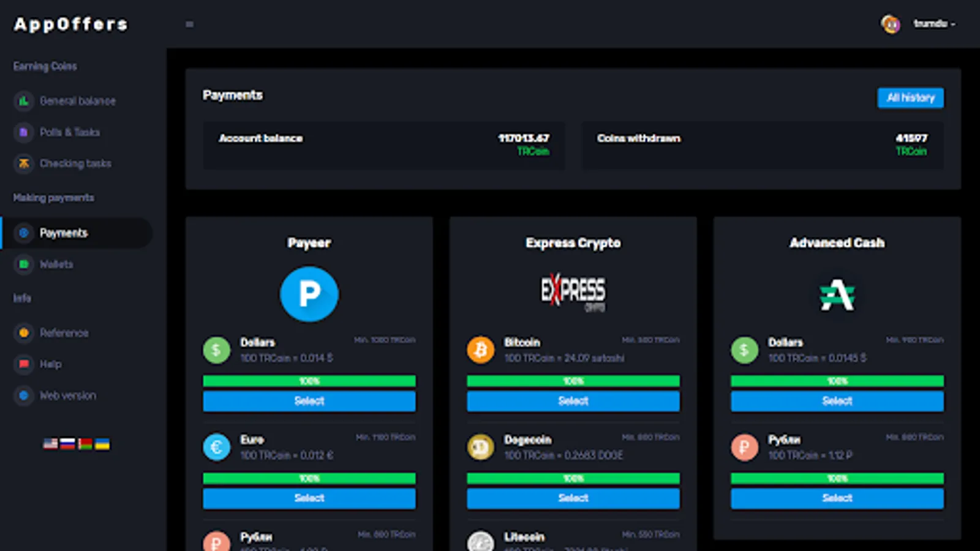Click the Express Crypto logo
Image resolution: width=980 pixels, height=551 pixels.
coord(573,292)
